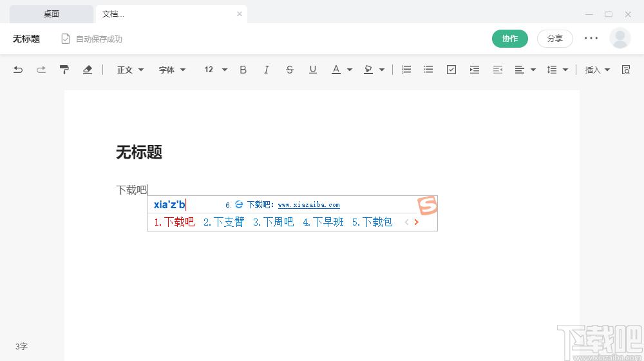Expand line spacing dropdown arrow
The height and width of the screenshot is (361, 644).
565,70
